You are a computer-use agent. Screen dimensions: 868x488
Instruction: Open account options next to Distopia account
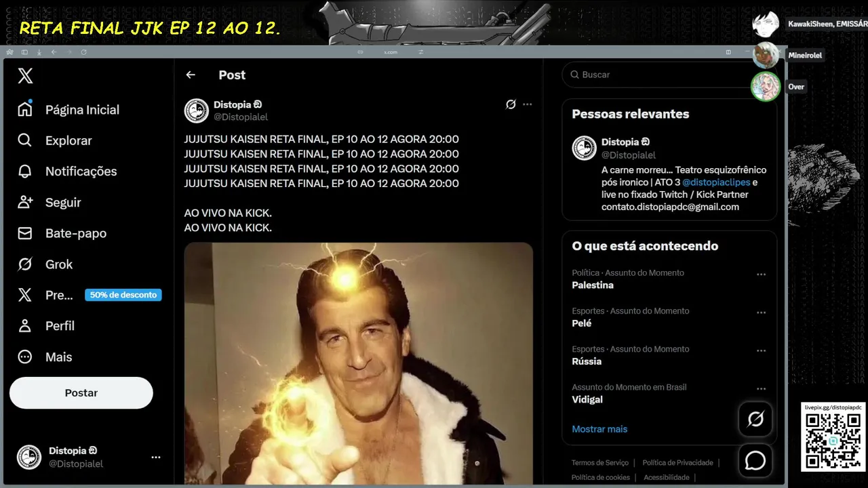[x=156, y=457]
